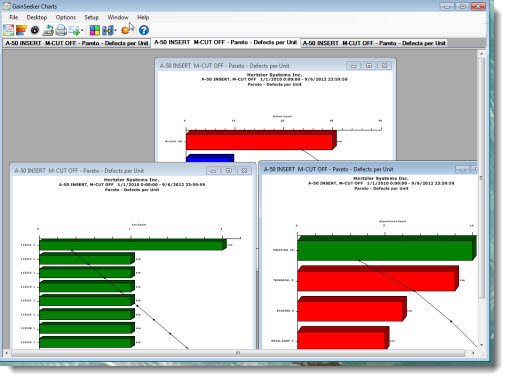Click the new chart icon in the toolbar
The image size is (509, 381).
click(9, 30)
